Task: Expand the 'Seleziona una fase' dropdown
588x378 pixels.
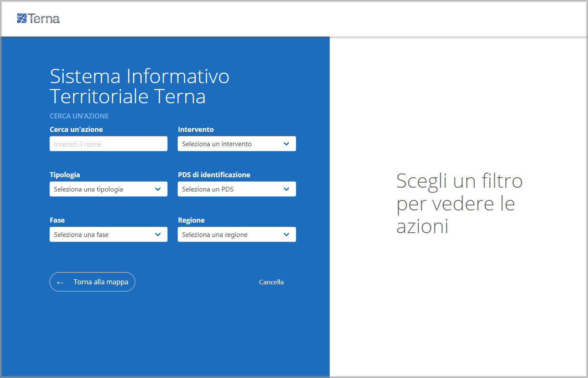Action: 108,234
